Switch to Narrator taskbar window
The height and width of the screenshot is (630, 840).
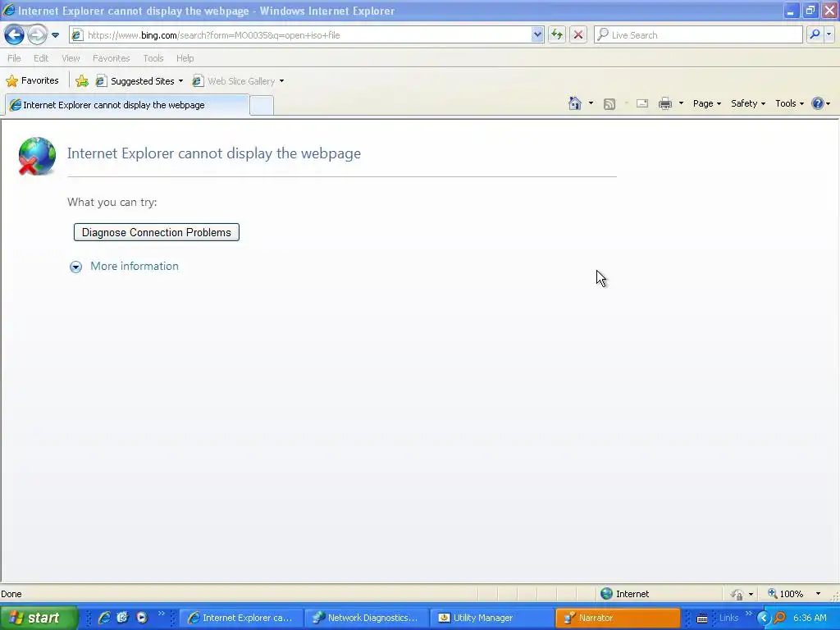(x=617, y=618)
